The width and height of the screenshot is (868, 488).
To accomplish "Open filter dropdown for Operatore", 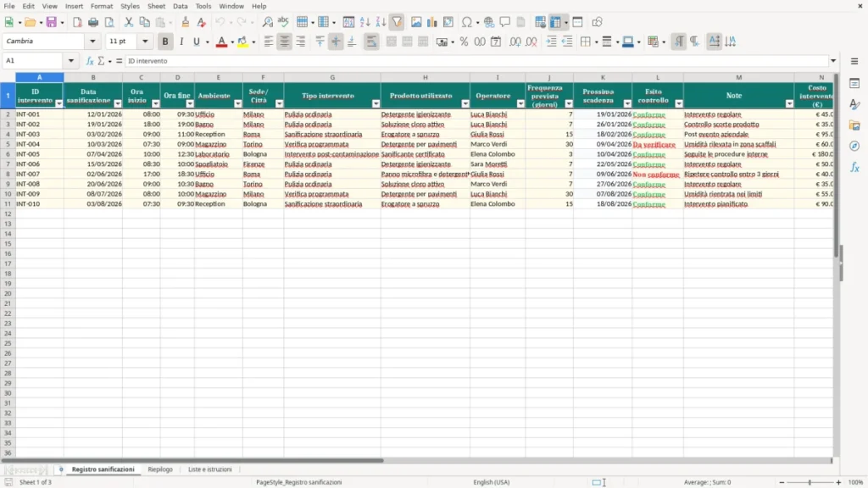I will (x=520, y=103).
